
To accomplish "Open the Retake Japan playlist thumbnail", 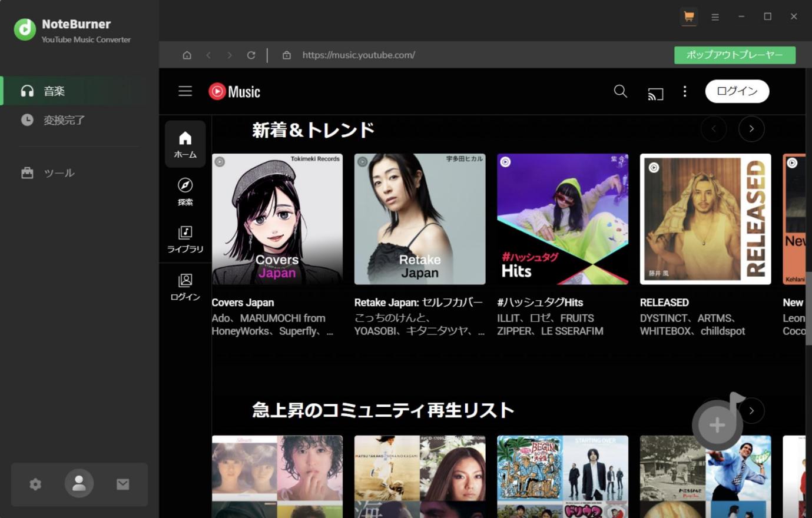I will tap(420, 219).
